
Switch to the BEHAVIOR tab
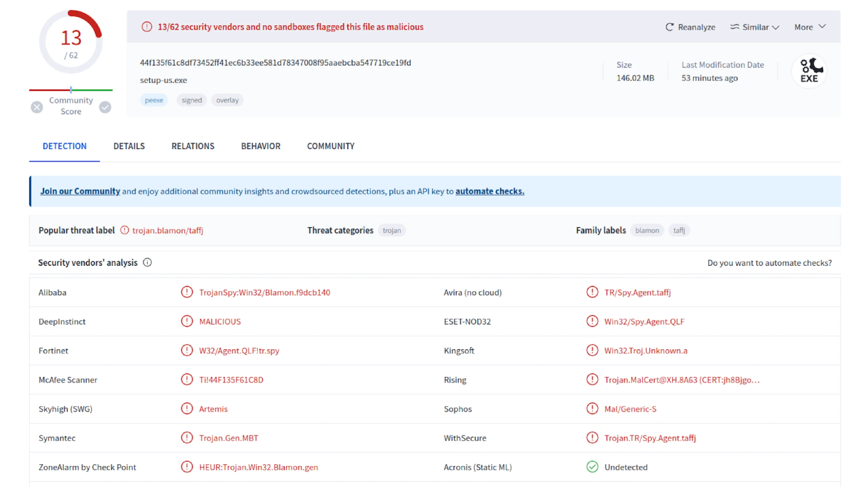click(261, 146)
